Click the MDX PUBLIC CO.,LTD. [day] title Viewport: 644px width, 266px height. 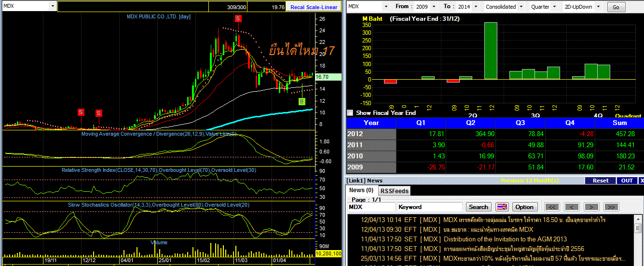[159, 16]
